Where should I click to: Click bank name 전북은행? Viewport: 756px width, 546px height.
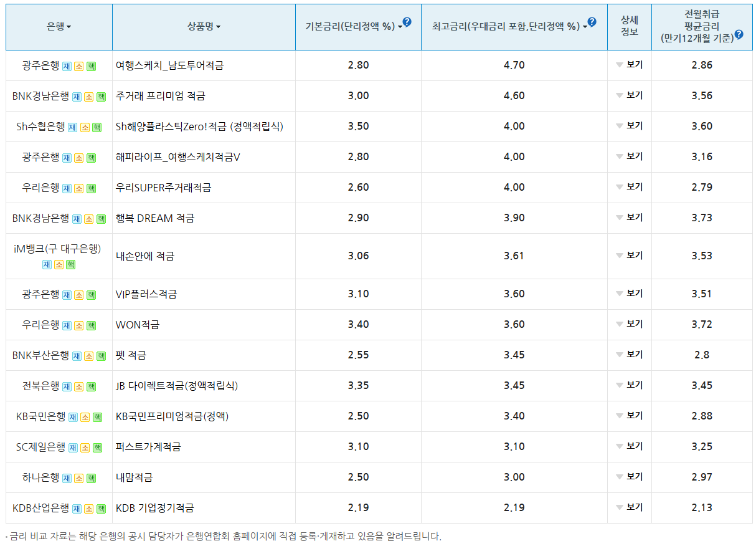[x=40, y=386]
